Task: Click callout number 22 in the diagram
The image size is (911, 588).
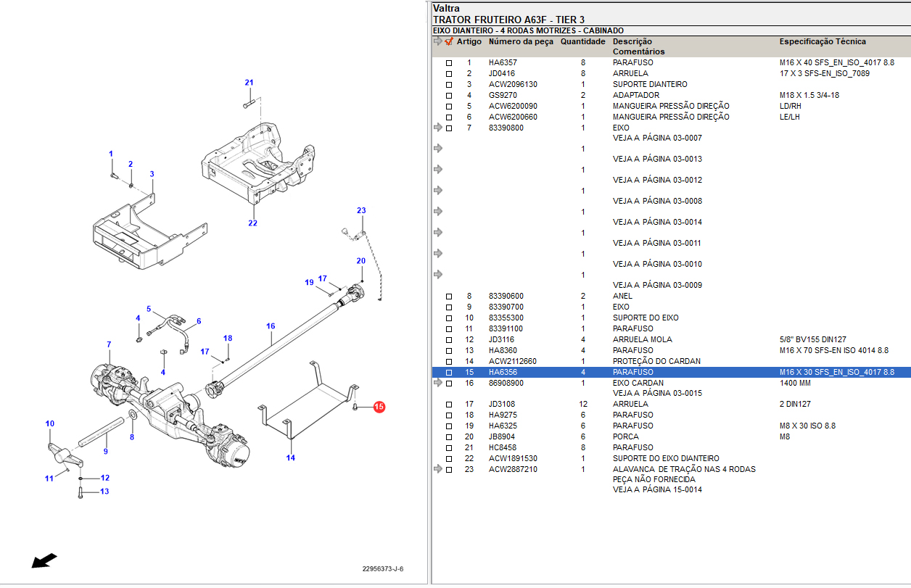Action: tap(252, 223)
